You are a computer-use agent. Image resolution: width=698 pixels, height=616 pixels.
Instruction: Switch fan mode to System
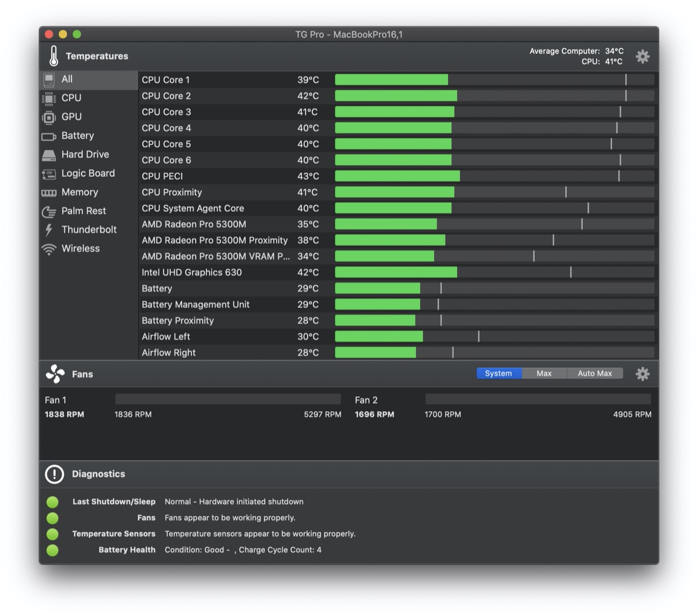pos(498,373)
